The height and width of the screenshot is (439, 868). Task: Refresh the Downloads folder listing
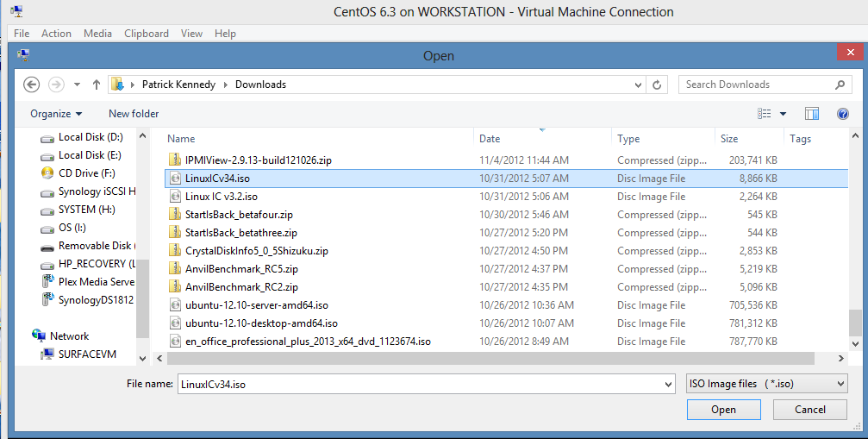(x=658, y=85)
